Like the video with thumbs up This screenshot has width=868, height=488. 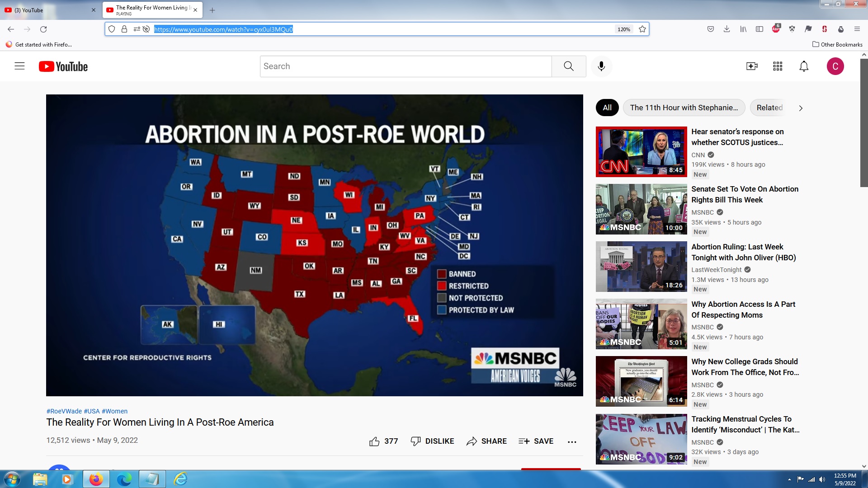pyautogui.click(x=374, y=441)
